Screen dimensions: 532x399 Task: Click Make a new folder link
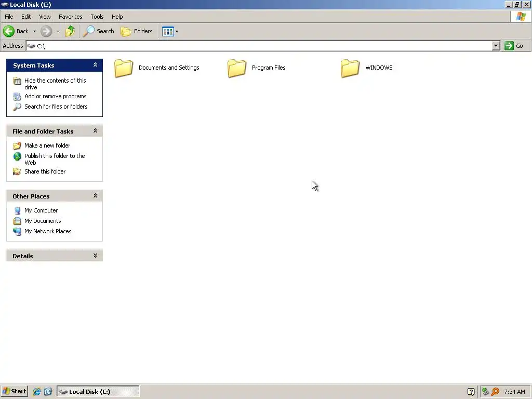tap(47, 145)
